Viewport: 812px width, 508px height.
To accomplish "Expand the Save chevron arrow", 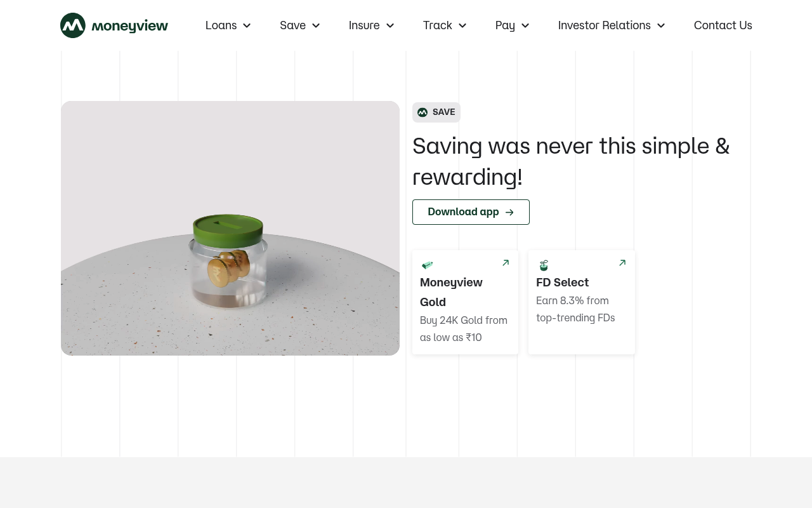I will 316,25.
